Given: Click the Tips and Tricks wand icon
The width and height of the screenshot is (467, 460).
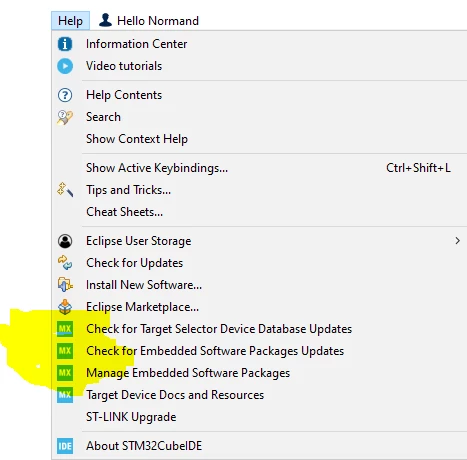Looking at the screenshot, I should point(65,190).
